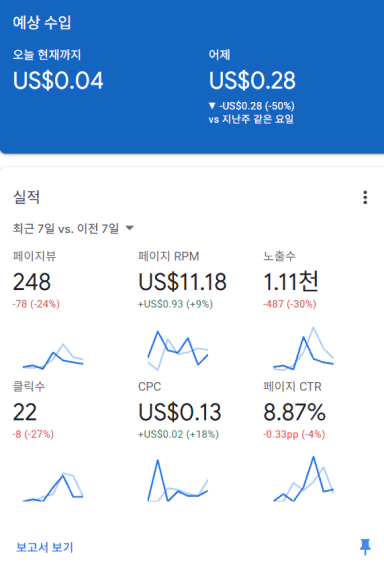Click the 페이지 CTR sparkline chart
This screenshot has height=566, width=384.
pyautogui.click(x=304, y=479)
